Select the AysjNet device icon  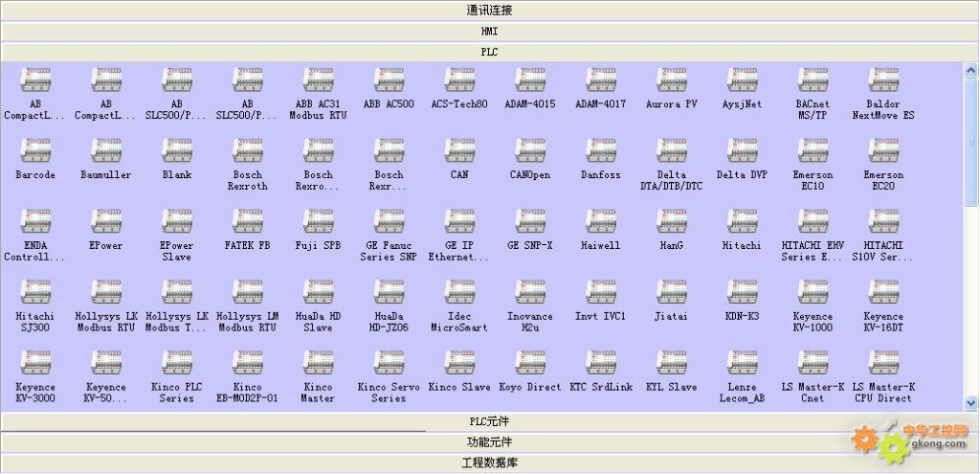click(x=742, y=80)
